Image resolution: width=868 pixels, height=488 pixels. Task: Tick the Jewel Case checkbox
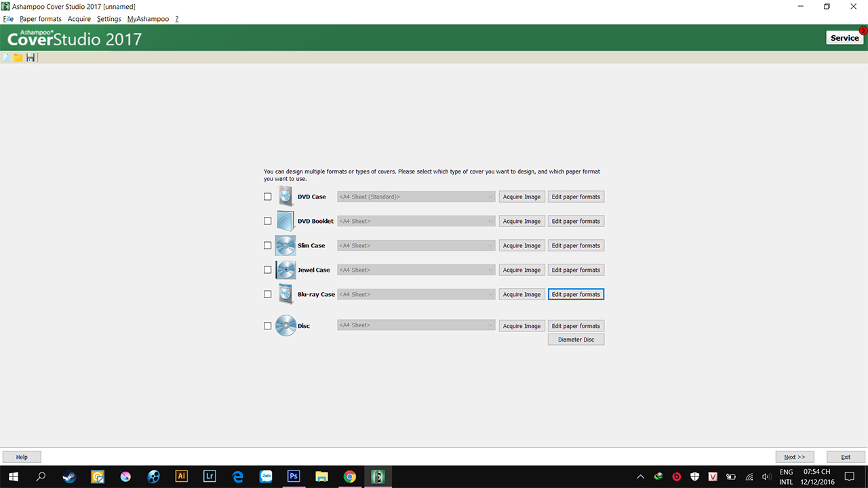pos(267,270)
